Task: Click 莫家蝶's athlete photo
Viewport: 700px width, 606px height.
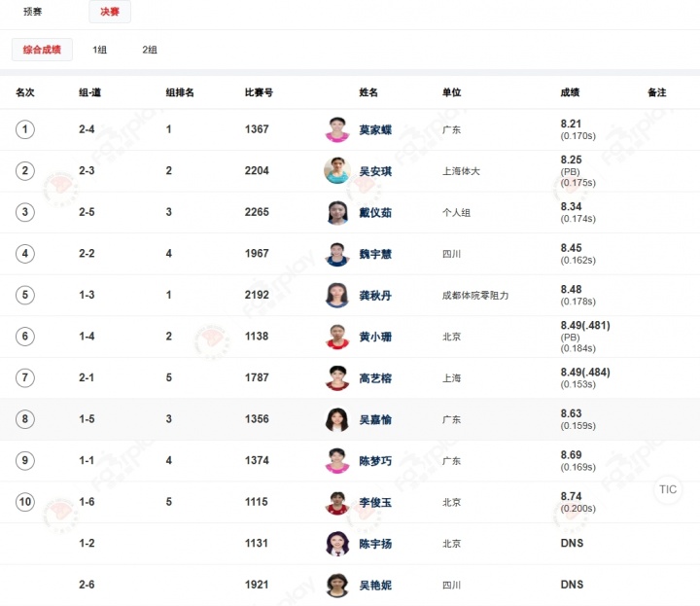Action: pyautogui.click(x=337, y=129)
